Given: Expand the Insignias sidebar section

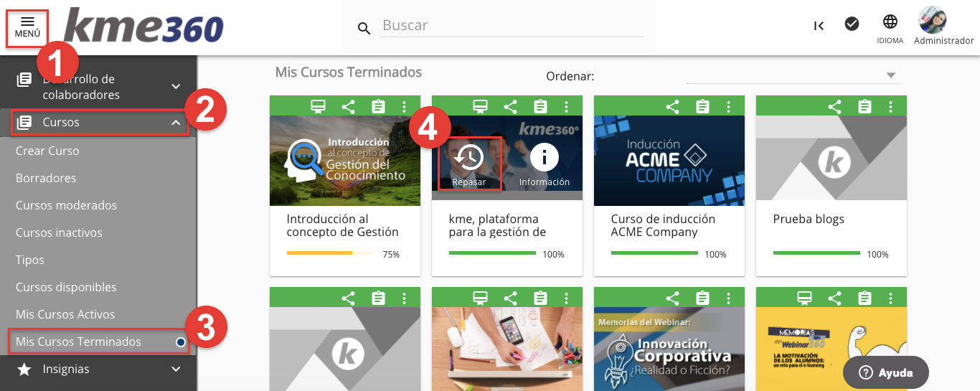Looking at the screenshot, I should click(98, 369).
